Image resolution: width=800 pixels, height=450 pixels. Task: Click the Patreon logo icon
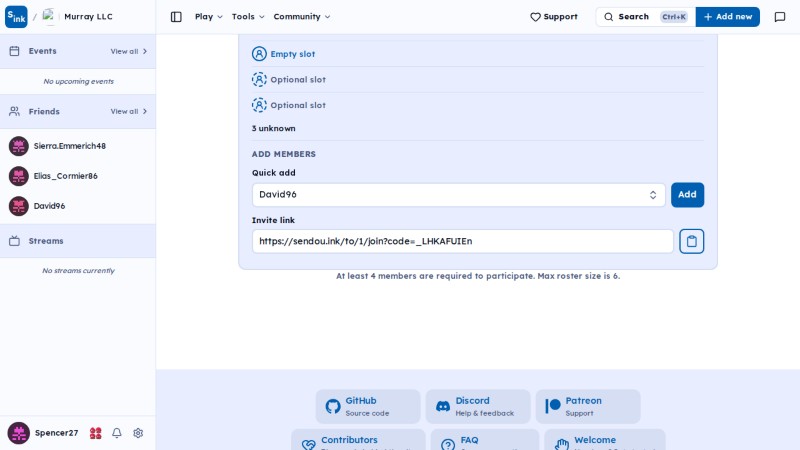[553, 407]
